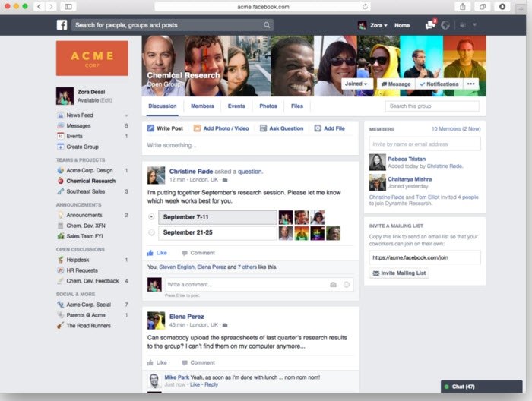Go back with Safari back arrow

pyautogui.click(x=39, y=6)
